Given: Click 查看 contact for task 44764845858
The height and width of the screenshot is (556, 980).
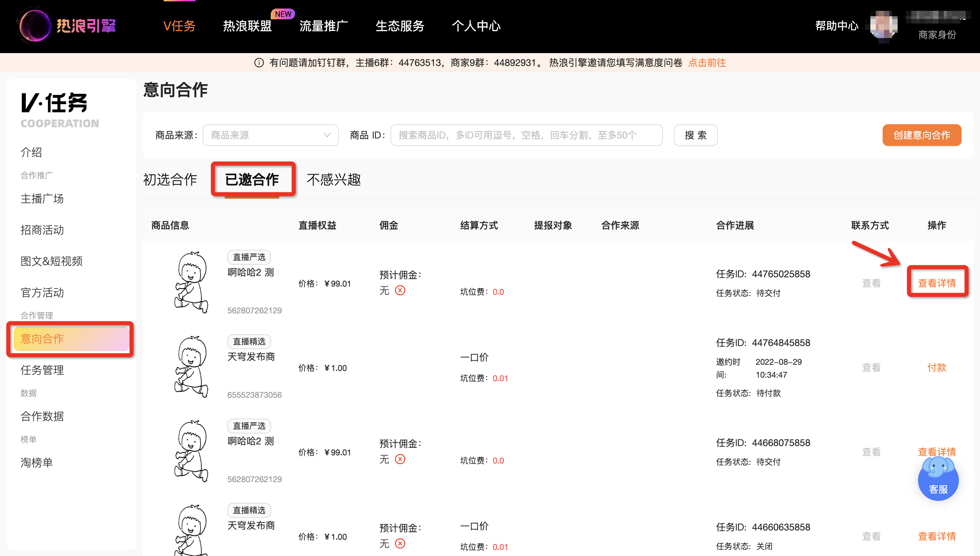Looking at the screenshot, I should pyautogui.click(x=871, y=368).
